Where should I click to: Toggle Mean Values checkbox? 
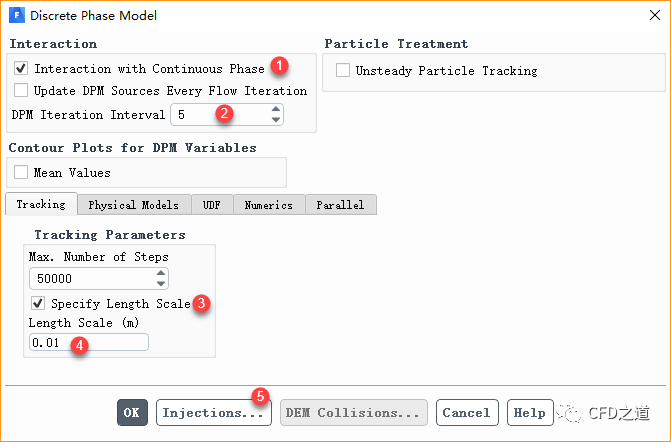pyautogui.click(x=22, y=172)
